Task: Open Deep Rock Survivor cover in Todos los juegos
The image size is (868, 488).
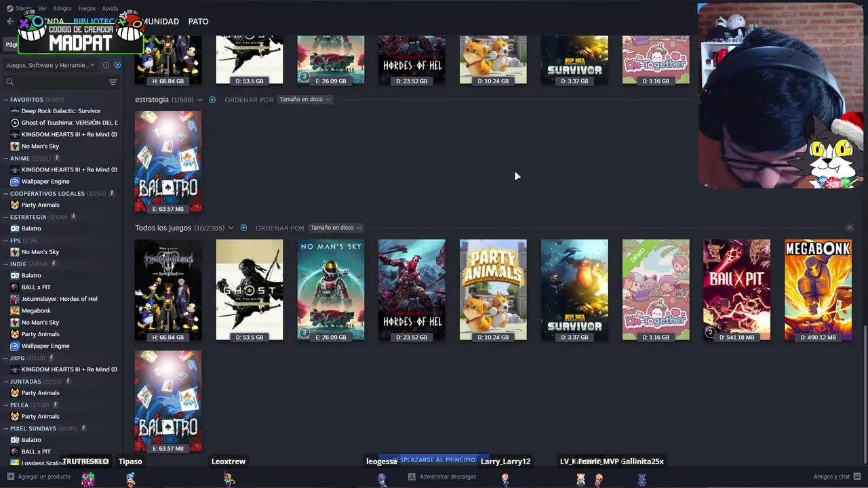Action: coord(574,289)
